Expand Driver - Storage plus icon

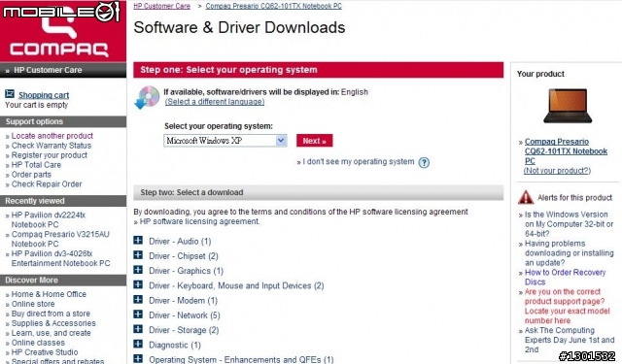tap(138, 329)
